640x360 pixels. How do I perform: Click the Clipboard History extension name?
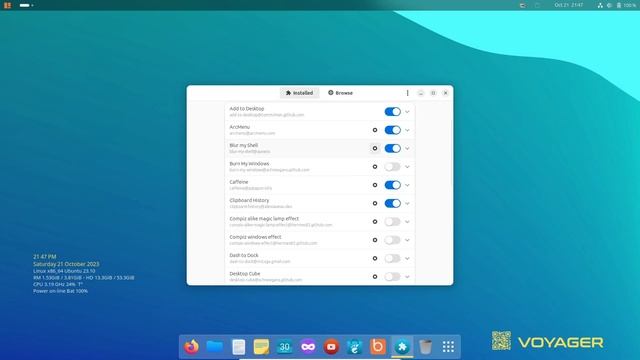pos(249,200)
